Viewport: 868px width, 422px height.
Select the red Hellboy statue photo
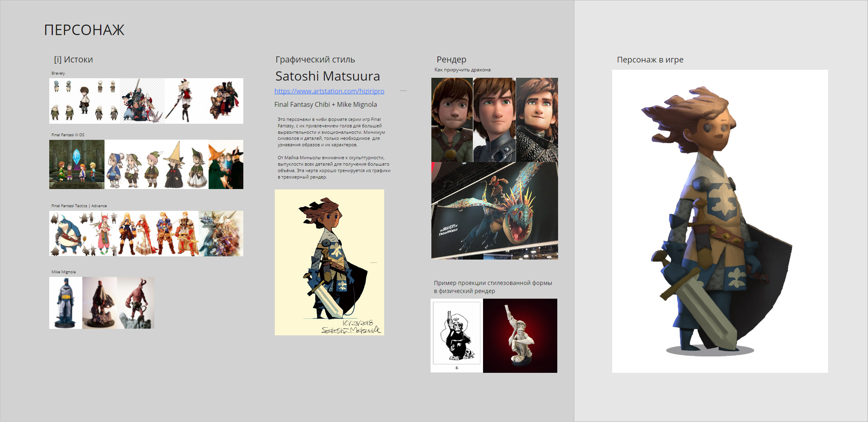136,303
